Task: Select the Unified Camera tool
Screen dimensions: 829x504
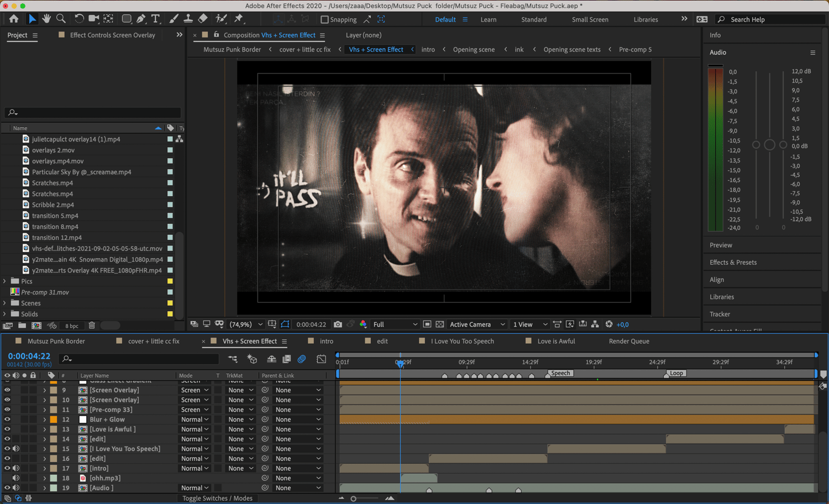Action: (93, 19)
